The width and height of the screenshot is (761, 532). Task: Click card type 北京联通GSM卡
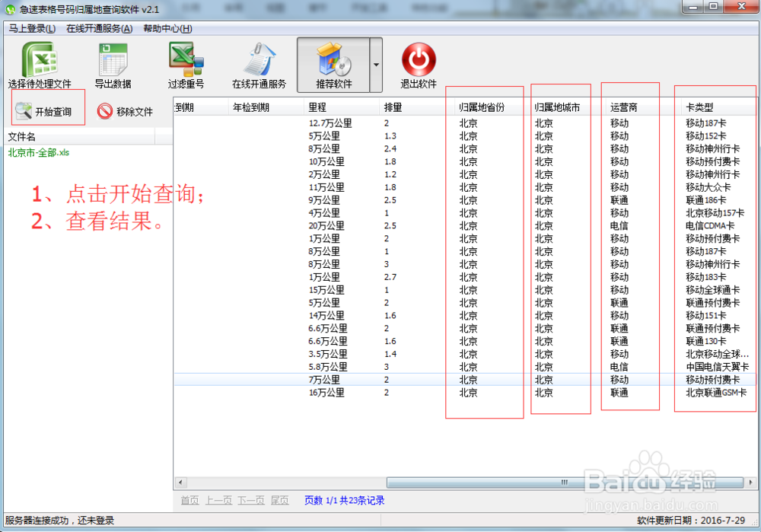click(x=716, y=392)
